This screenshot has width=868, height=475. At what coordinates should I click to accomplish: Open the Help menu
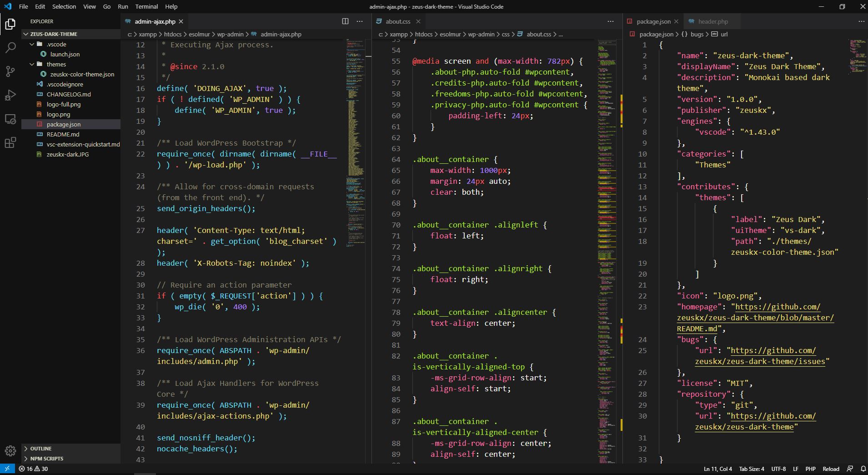tap(171, 6)
